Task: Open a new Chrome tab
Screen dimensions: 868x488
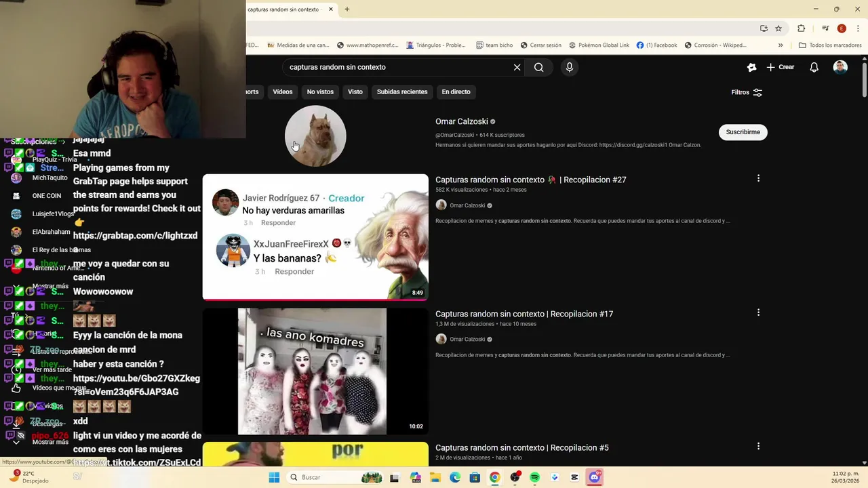Action: pos(347,9)
